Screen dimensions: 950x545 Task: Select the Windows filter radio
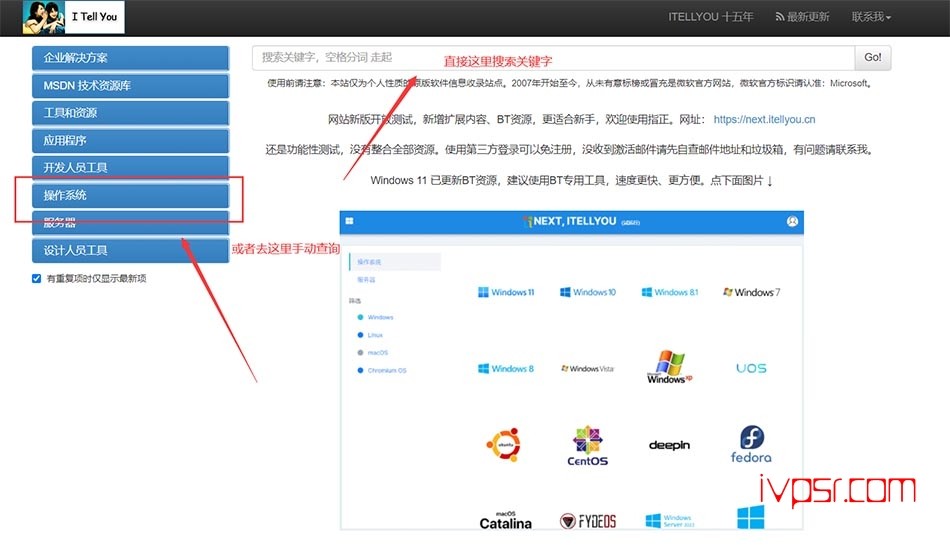[x=360, y=317]
